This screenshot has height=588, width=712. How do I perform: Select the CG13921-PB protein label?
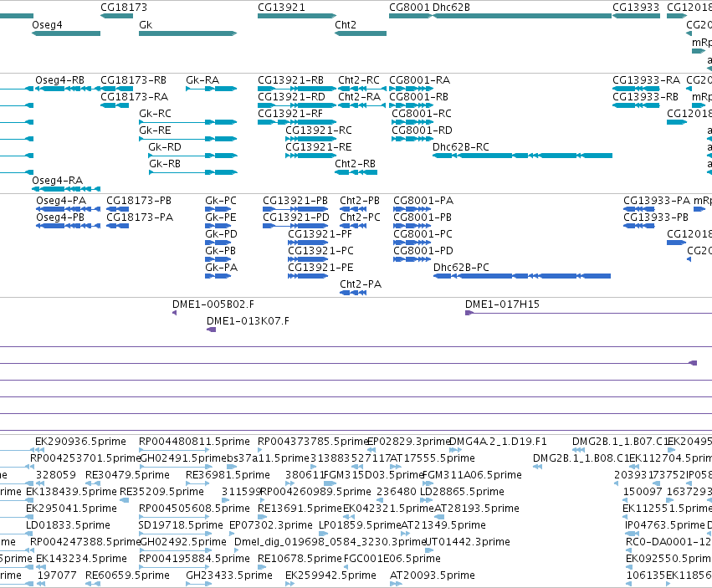[295, 201]
